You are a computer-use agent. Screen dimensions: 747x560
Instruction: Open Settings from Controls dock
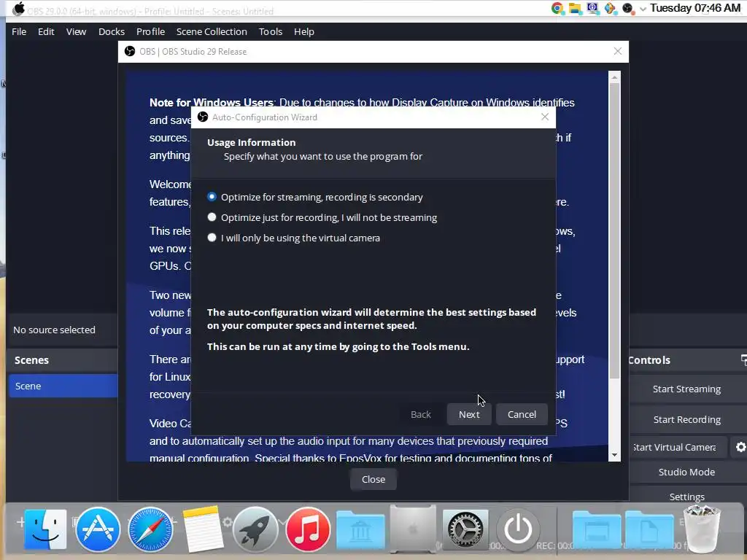pyautogui.click(x=686, y=497)
